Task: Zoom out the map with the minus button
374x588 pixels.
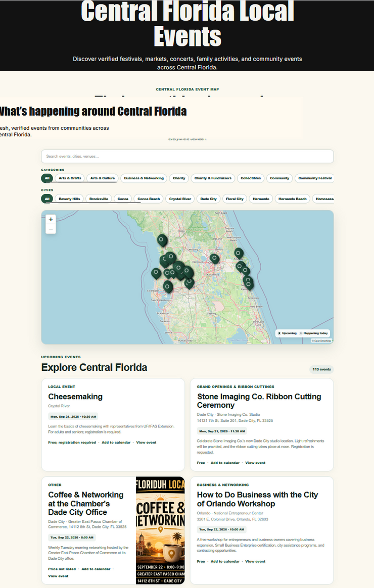Action: [51, 229]
